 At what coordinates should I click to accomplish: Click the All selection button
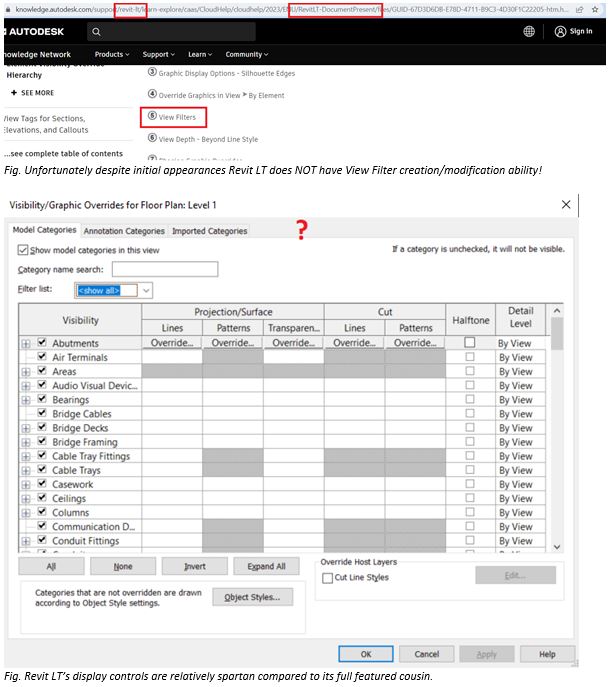[51, 566]
